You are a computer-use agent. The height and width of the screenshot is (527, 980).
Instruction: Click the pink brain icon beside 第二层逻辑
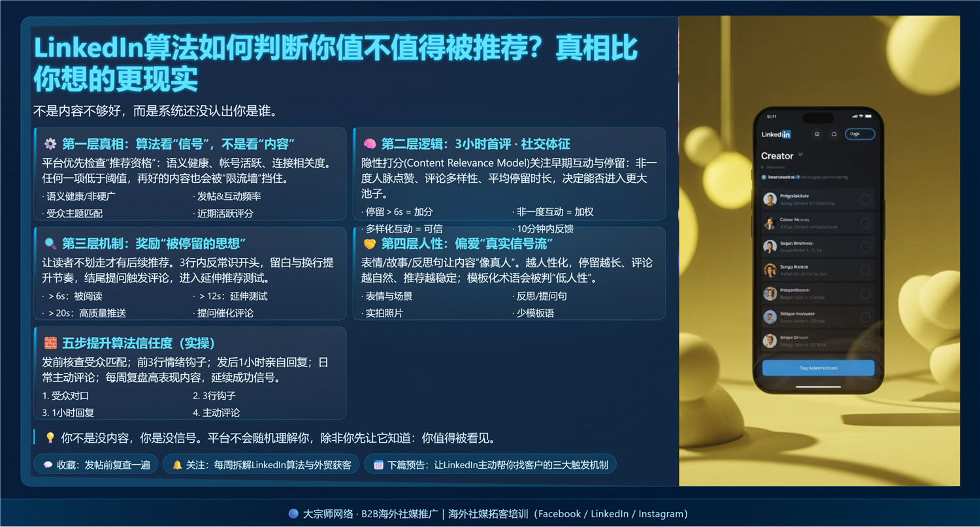(x=369, y=144)
